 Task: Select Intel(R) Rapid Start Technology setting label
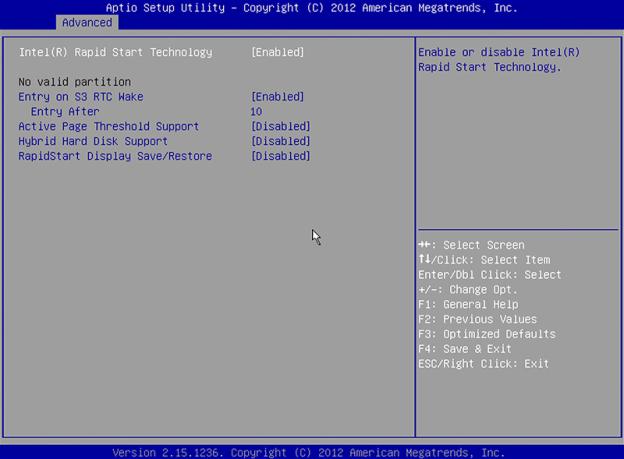point(116,53)
